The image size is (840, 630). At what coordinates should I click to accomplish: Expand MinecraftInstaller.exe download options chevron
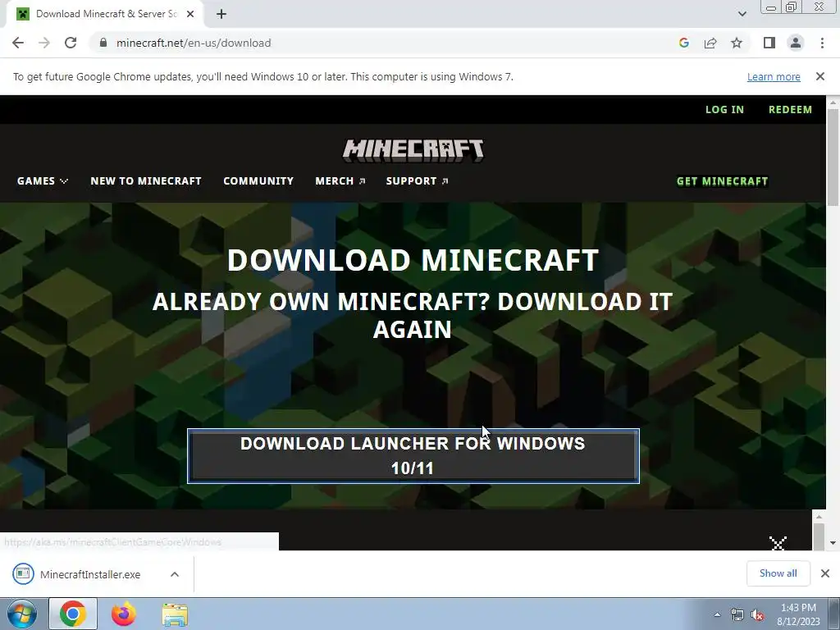175,573
